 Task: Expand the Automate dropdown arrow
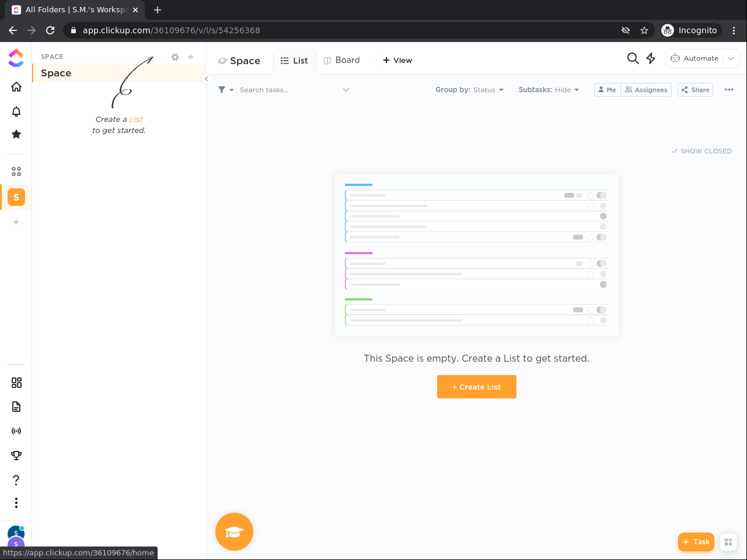[731, 58]
